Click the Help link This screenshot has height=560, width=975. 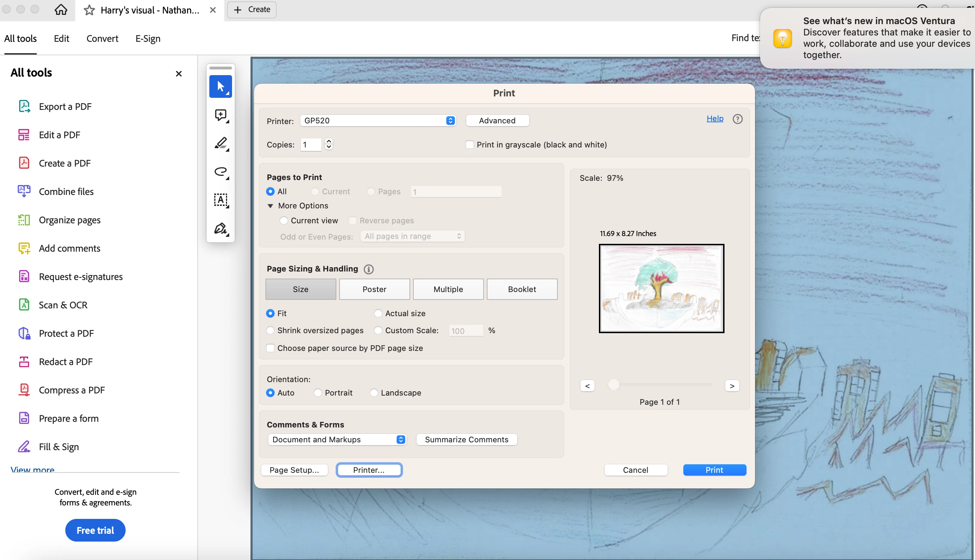pyautogui.click(x=715, y=118)
